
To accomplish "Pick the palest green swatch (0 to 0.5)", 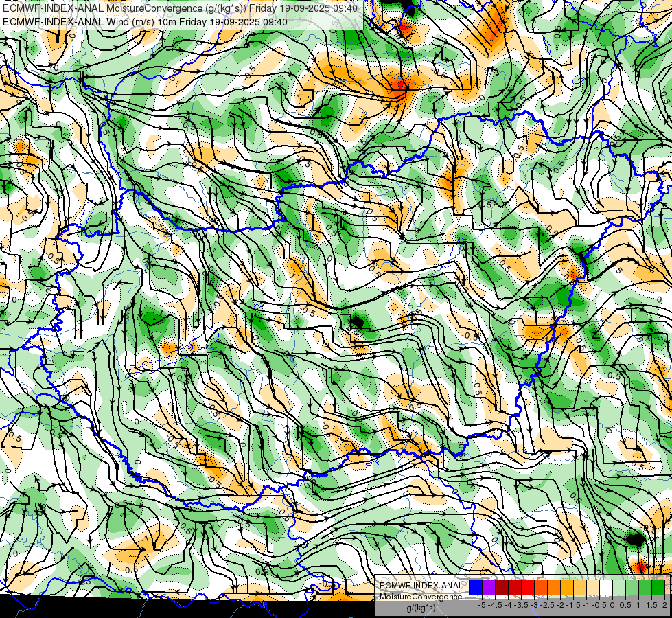I will tap(619, 587).
